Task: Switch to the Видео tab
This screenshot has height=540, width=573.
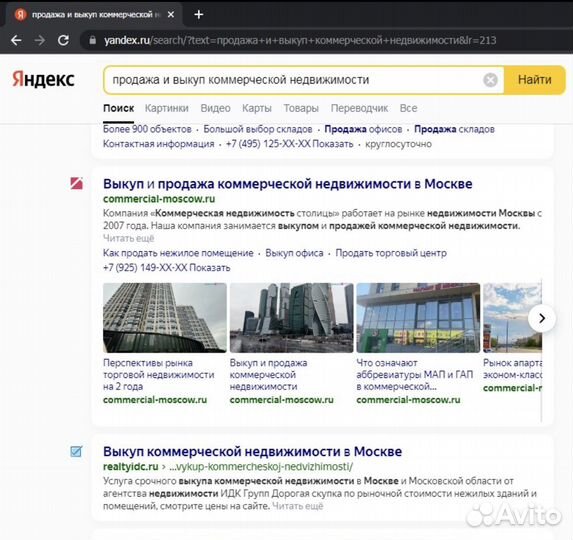Action: pos(215,108)
